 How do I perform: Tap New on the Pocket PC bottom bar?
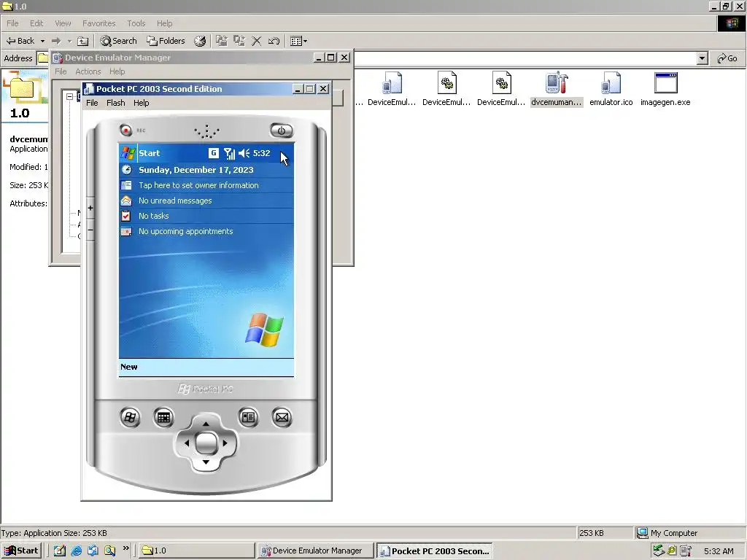pyautogui.click(x=129, y=367)
